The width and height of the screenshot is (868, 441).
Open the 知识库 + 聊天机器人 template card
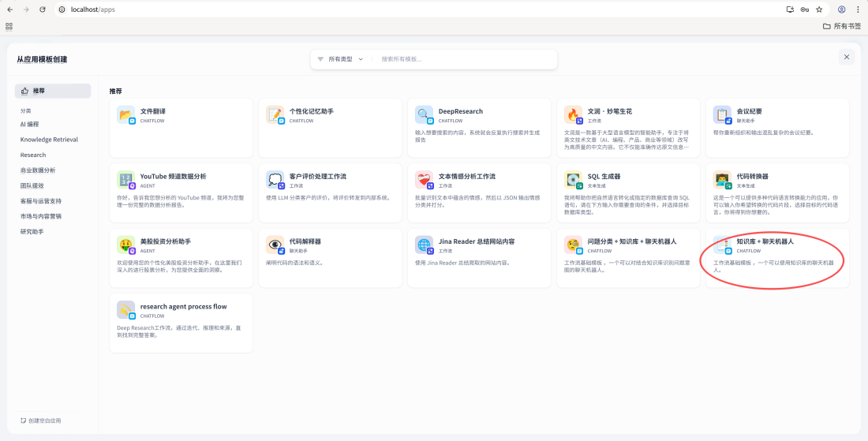[x=777, y=258]
